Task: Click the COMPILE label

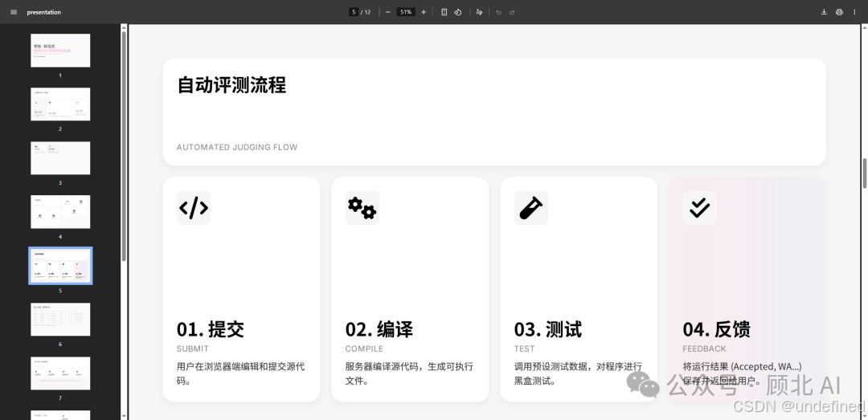Action: [x=364, y=349]
